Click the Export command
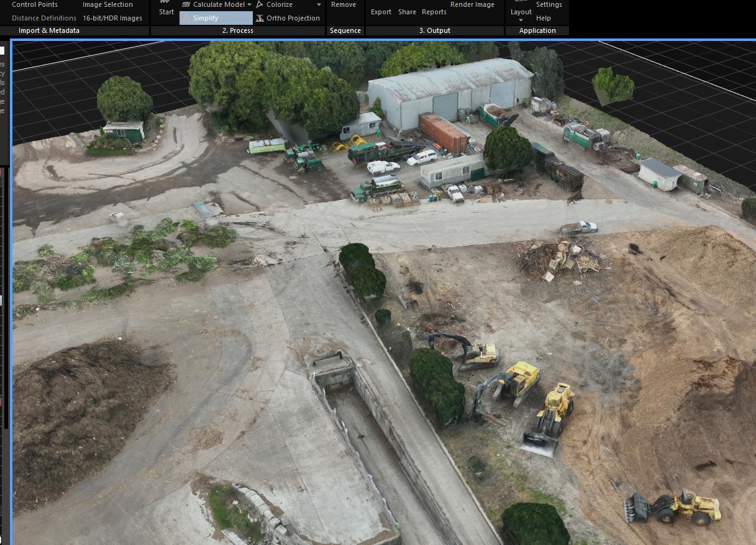 [381, 12]
